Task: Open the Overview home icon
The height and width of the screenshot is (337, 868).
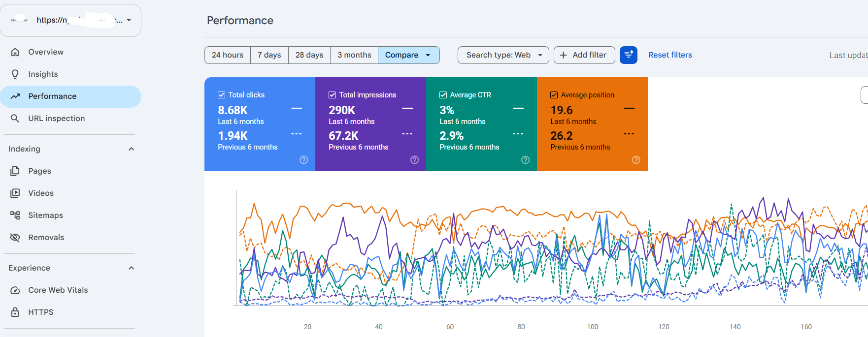Action: coord(15,52)
